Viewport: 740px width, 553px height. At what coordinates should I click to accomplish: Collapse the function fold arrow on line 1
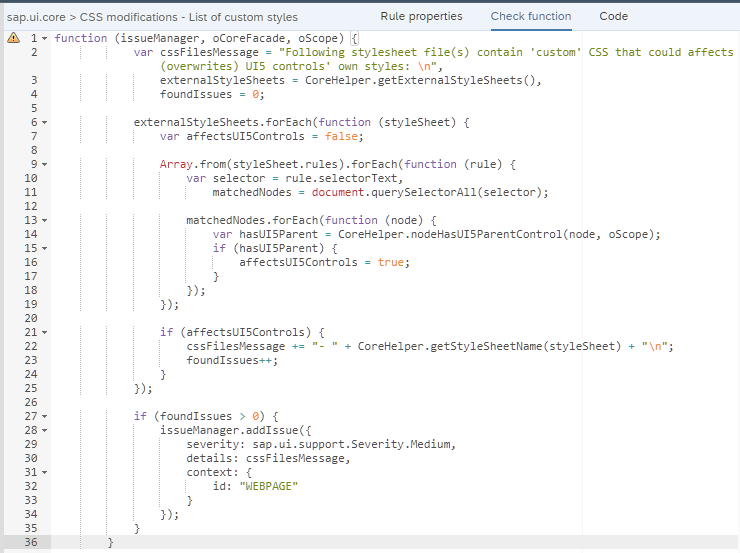pyautogui.click(x=45, y=38)
